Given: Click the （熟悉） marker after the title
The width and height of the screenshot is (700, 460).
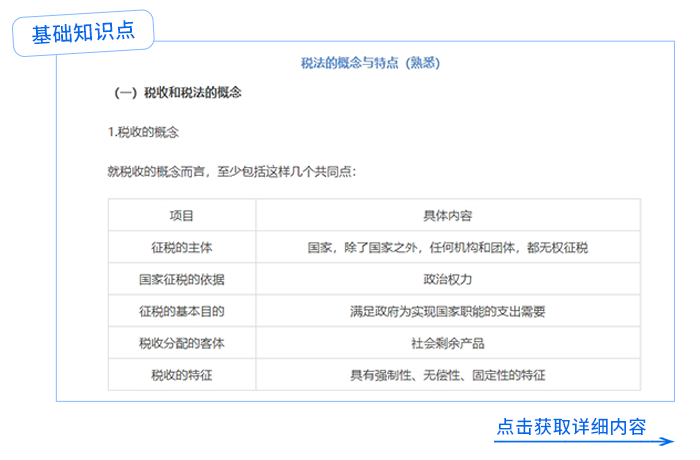Looking at the screenshot, I should (x=420, y=63).
